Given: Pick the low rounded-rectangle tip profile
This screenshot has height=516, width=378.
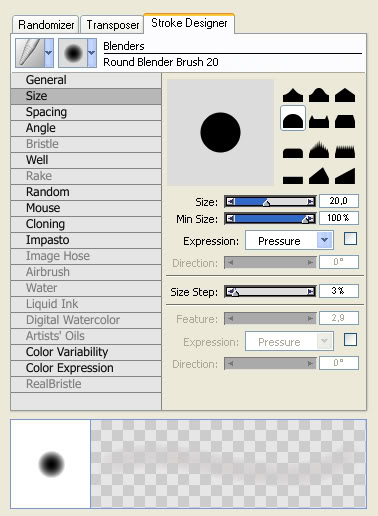Looking at the screenshot, I should pos(293,153).
